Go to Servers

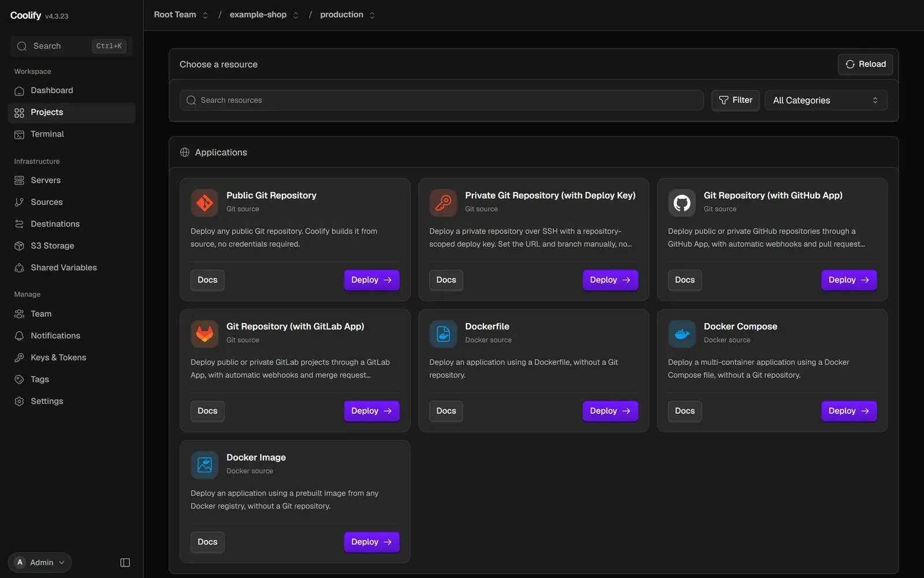tap(72, 180)
